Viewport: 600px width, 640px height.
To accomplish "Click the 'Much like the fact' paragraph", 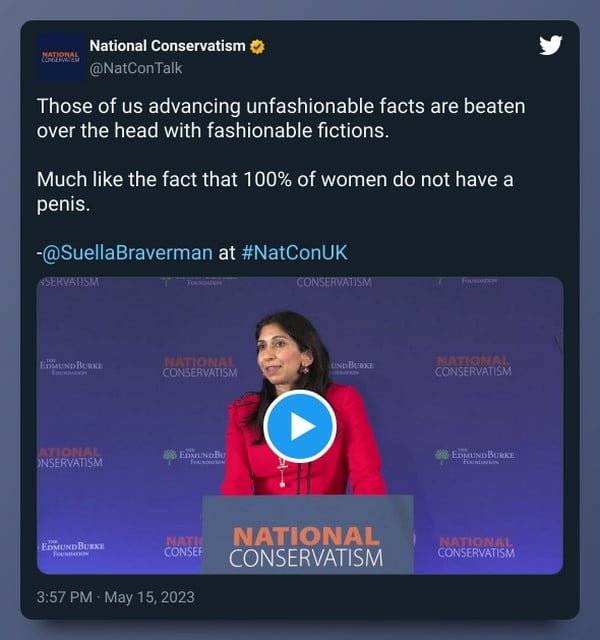I will 275,191.
